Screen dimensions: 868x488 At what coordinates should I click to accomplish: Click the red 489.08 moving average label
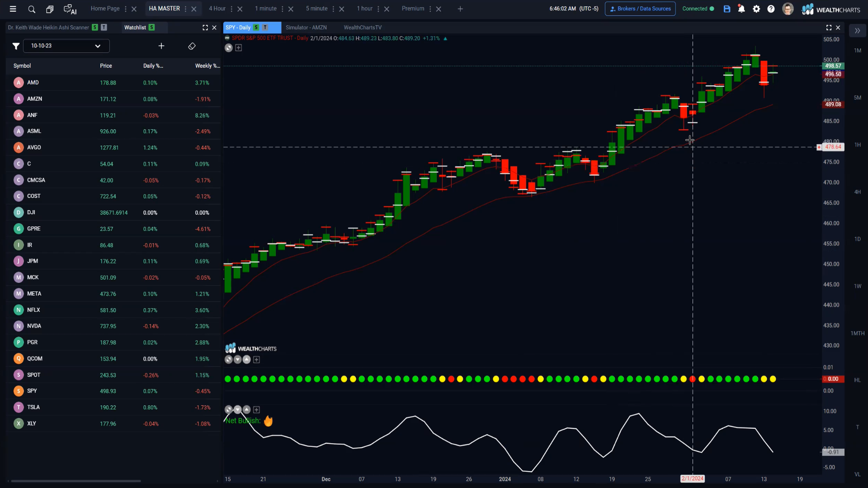click(833, 104)
